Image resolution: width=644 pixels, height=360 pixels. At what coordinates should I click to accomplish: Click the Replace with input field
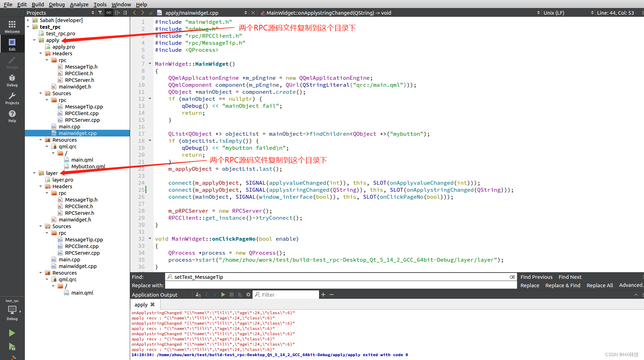click(341, 285)
